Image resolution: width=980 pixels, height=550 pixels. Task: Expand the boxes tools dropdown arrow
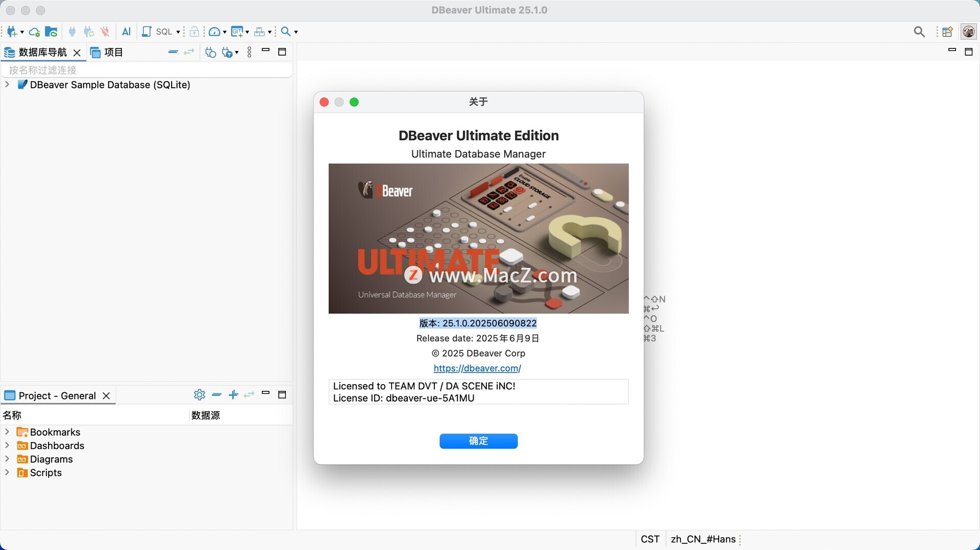(x=269, y=32)
